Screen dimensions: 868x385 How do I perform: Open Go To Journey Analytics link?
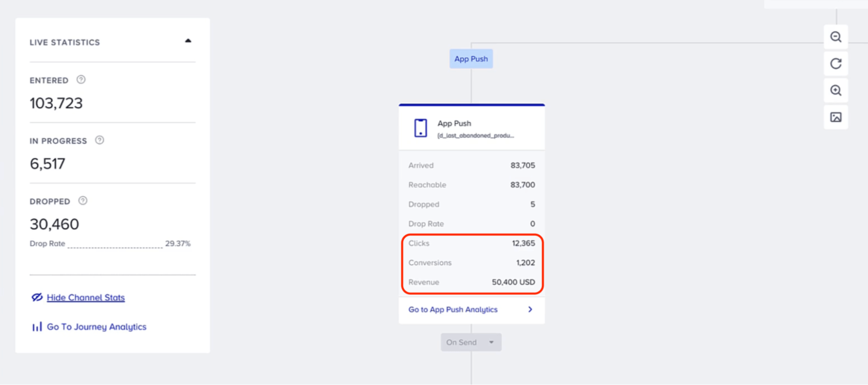[x=96, y=327]
